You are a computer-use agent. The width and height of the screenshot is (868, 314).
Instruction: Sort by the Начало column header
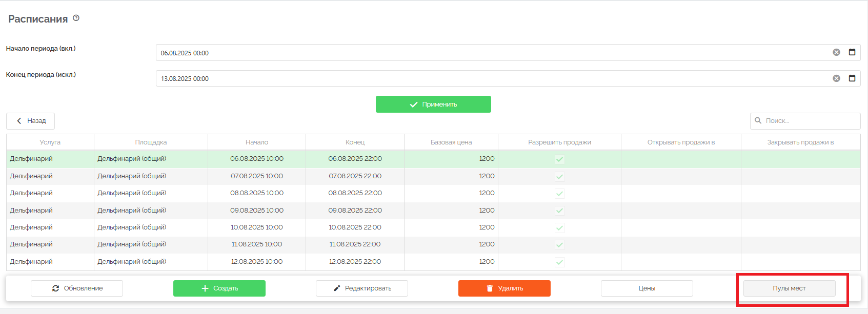coord(257,142)
